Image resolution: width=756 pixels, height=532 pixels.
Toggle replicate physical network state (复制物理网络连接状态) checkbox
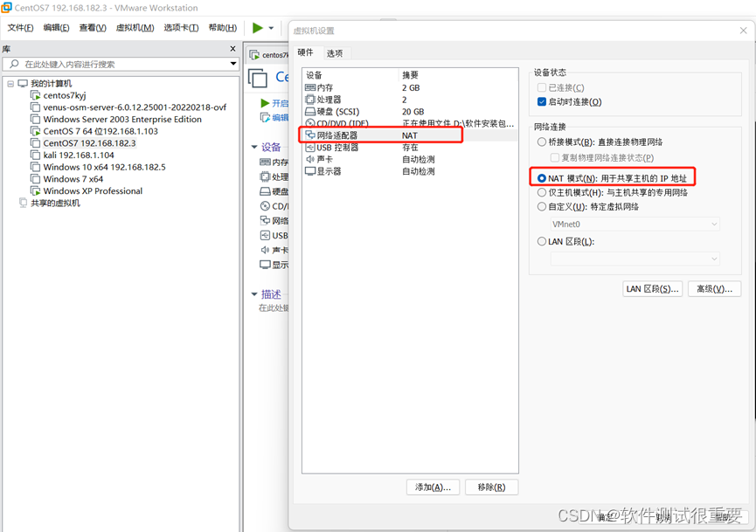pos(554,157)
